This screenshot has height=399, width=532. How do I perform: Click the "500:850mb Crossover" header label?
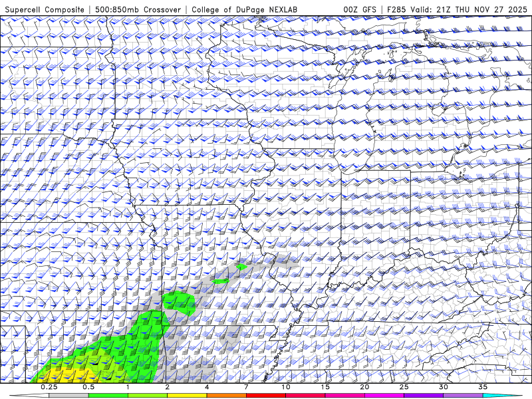pos(138,9)
